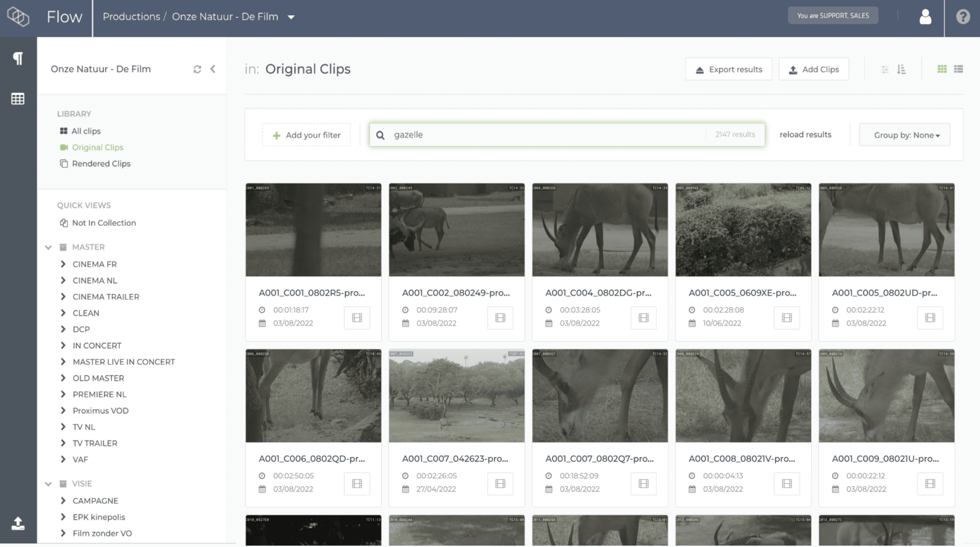Click reload results
Screen dimensions: 980x547
(x=805, y=134)
